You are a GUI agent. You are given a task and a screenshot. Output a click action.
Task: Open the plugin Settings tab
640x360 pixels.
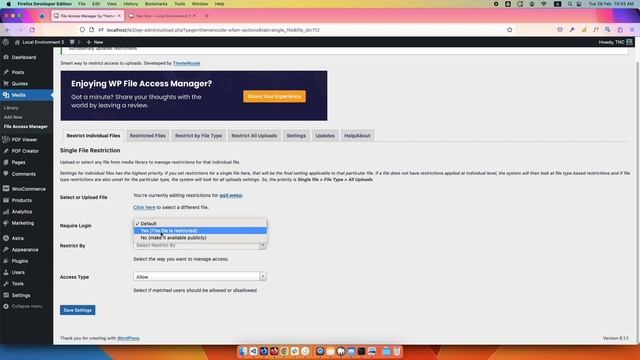coord(296,136)
